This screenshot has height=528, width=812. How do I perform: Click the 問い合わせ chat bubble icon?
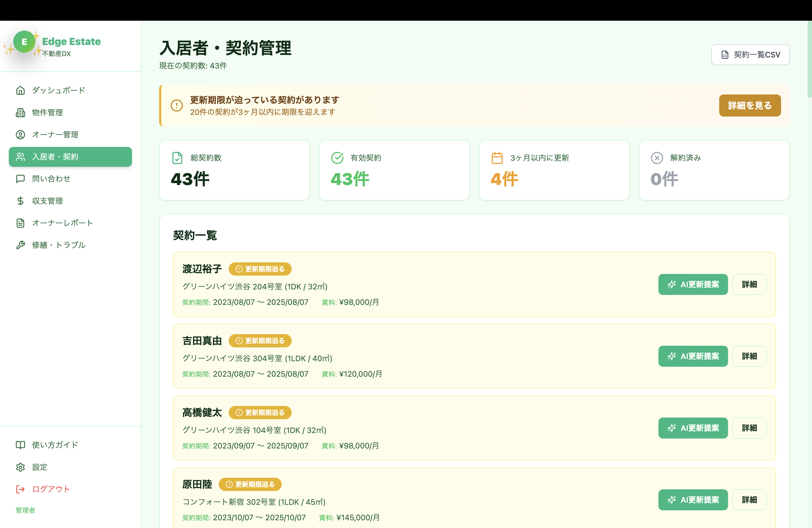[x=20, y=179]
